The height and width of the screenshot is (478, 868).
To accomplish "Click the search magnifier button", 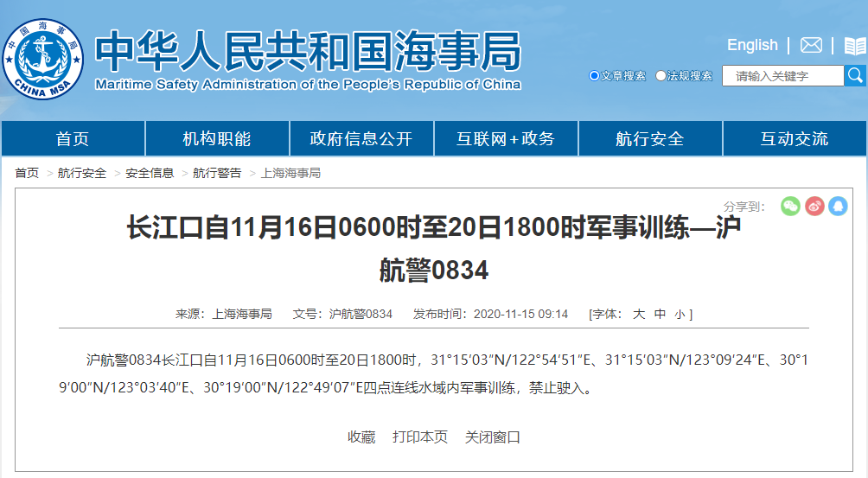I will tap(855, 75).
